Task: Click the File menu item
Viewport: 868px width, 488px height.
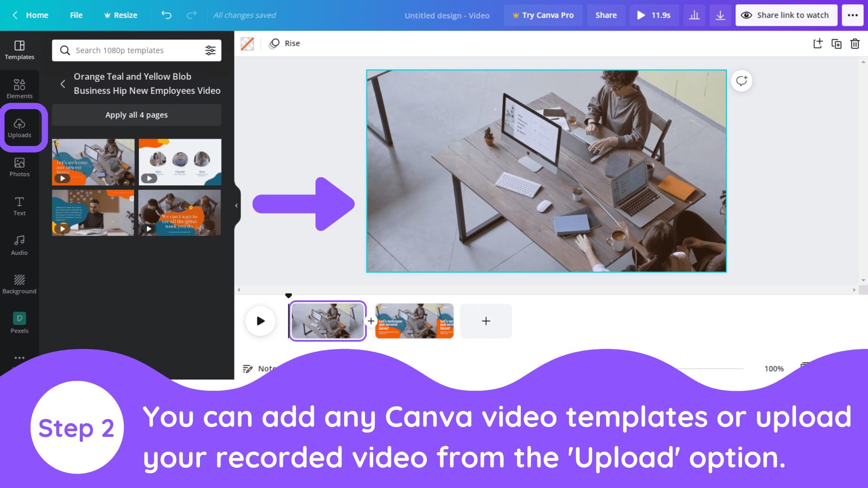Action: tap(76, 15)
